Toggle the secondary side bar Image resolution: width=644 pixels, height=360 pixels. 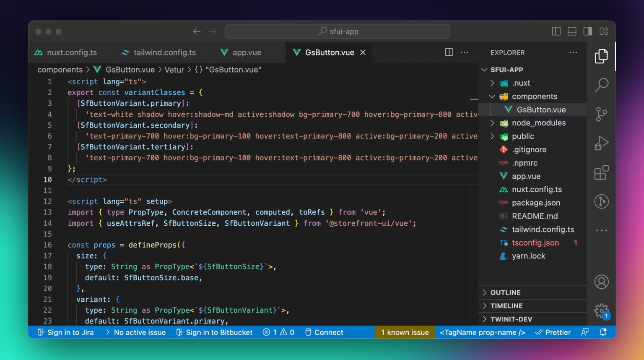[x=587, y=31]
